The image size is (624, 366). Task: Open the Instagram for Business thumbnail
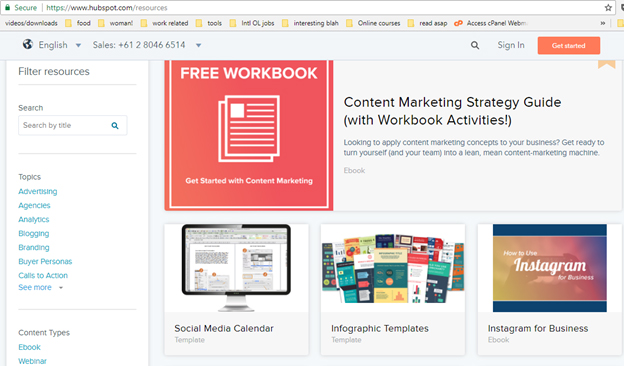point(550,268)
